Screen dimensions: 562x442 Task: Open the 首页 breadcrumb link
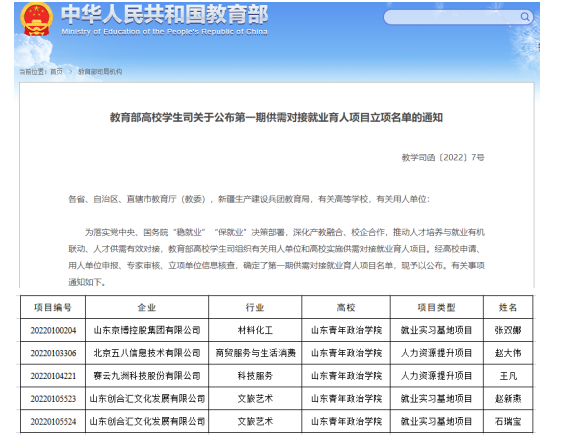pos(56,72)
